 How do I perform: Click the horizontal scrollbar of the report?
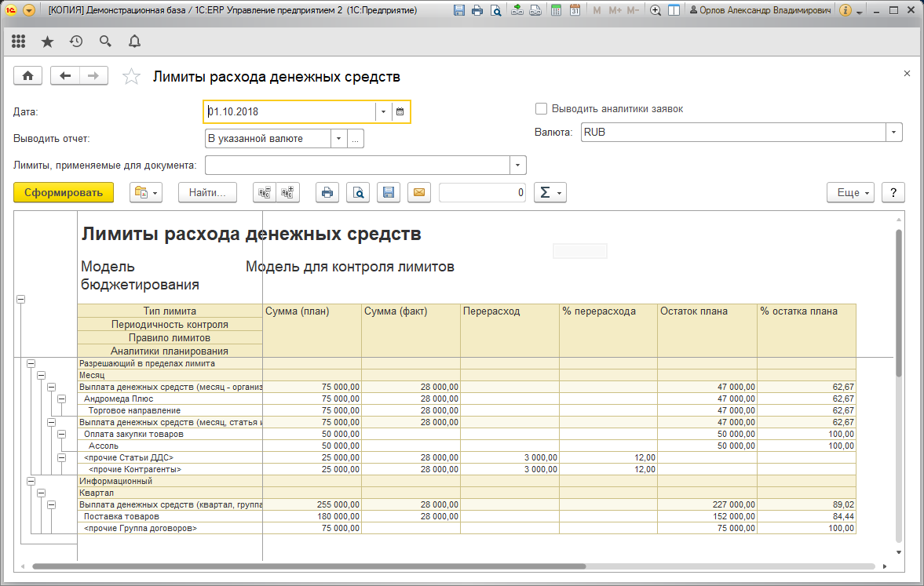[x=309, y=566]
